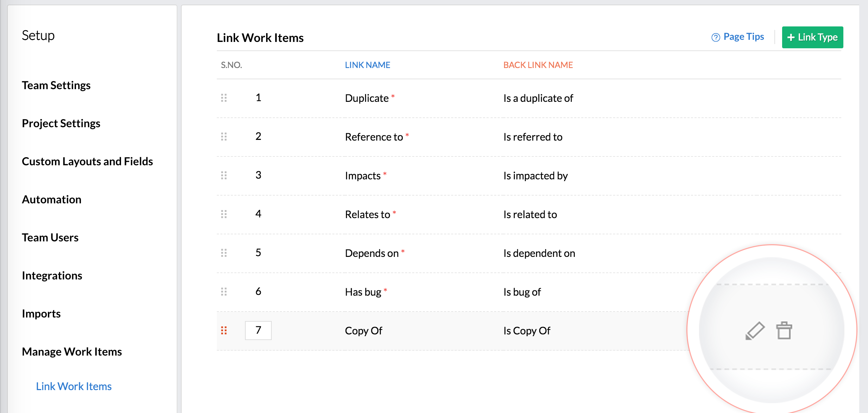The image size is (868, 413).
Task: Click the edit pencil icon for Copy Of
Action: pyautogui.click(x=755, y=331)
